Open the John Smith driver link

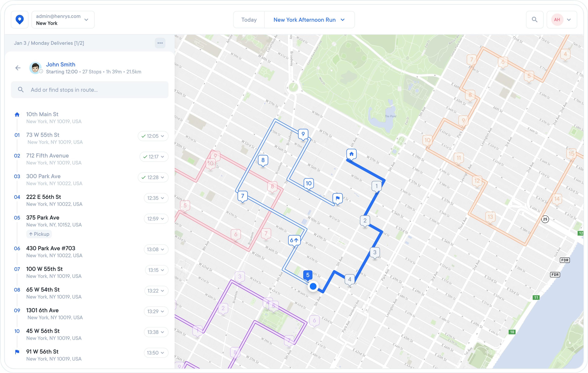(61, 65)
